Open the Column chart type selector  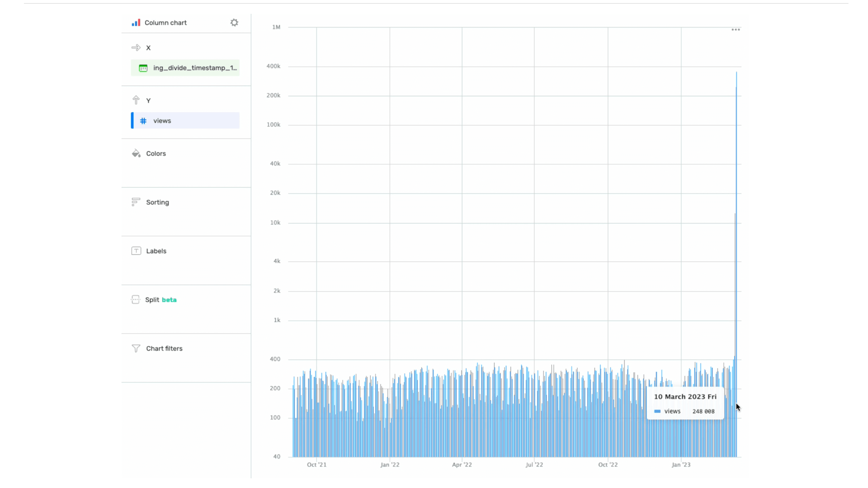(x=165, y=23)
